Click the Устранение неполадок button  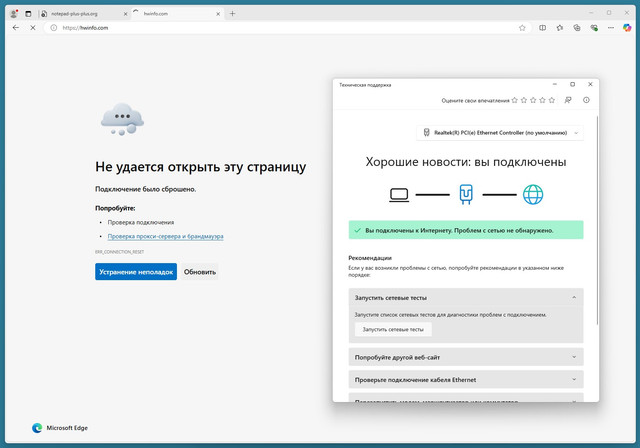tap(136, 272)
